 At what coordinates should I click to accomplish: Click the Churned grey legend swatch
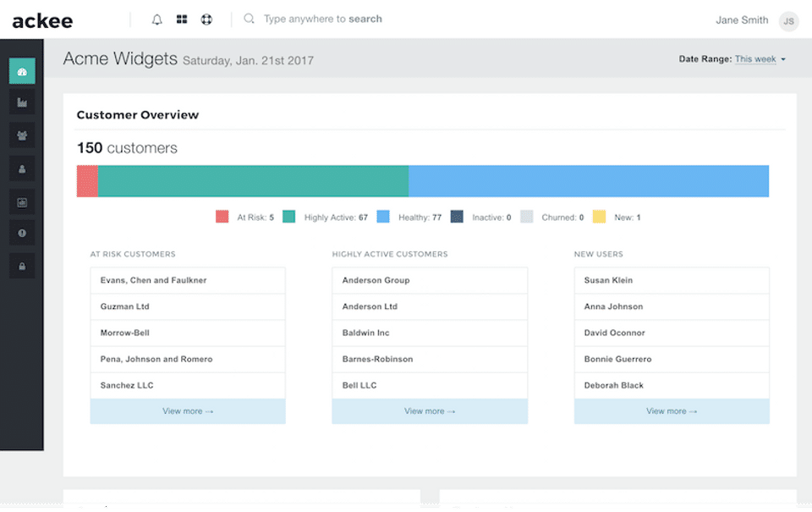(527, 217)
